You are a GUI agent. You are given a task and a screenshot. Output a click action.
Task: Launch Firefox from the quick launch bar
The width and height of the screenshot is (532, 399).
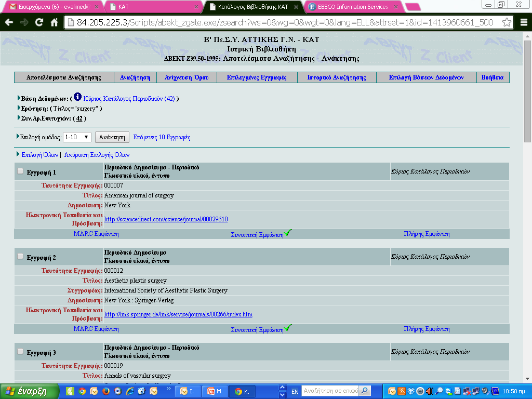106,391
